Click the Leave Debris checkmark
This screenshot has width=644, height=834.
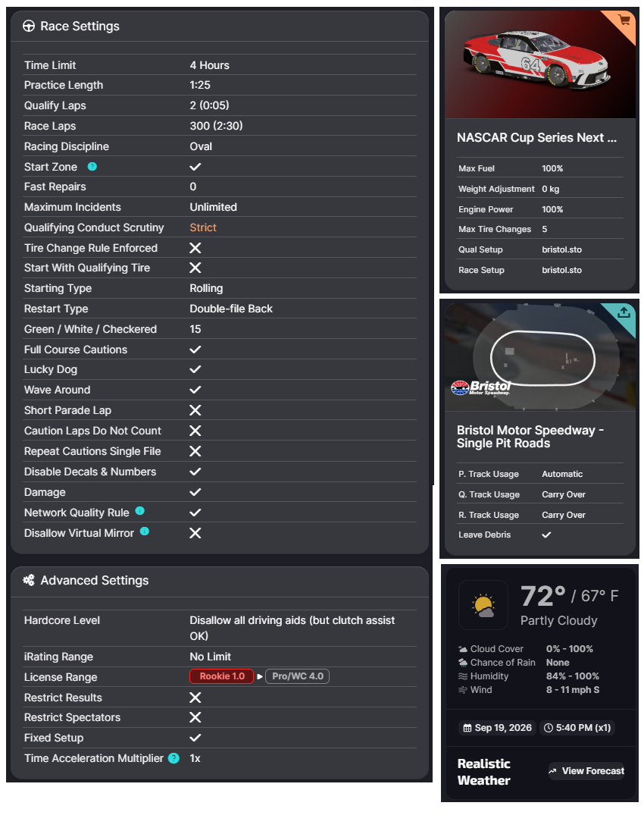[546, 535]
